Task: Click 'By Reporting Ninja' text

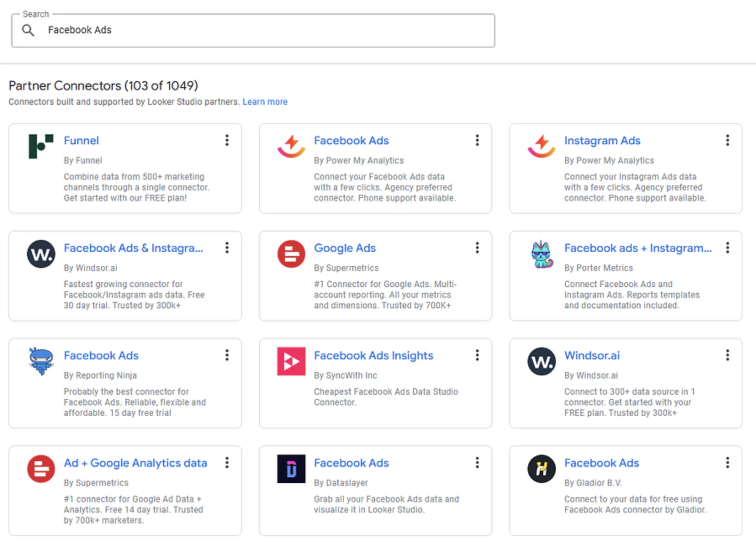Action: pos(100,375)
